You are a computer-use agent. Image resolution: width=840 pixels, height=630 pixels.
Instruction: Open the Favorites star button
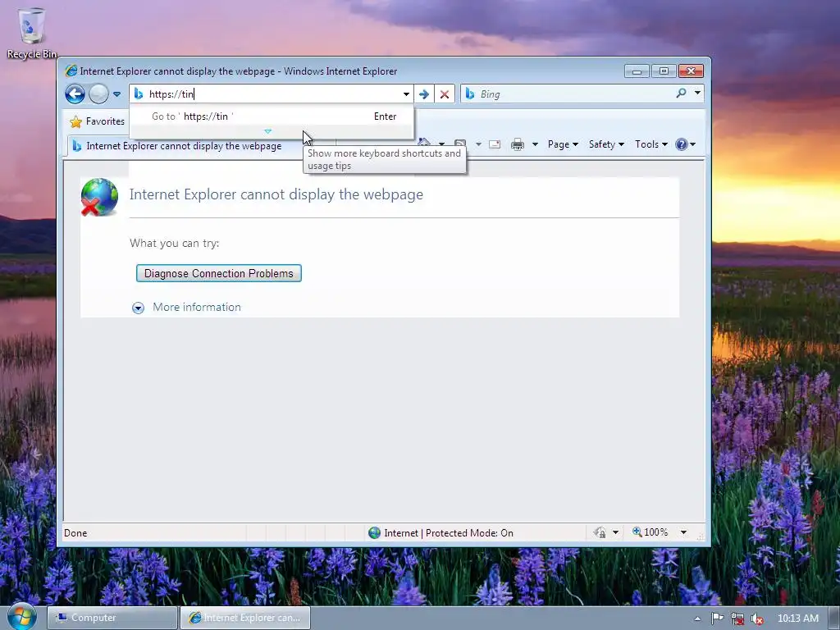(x=97, y=121)
